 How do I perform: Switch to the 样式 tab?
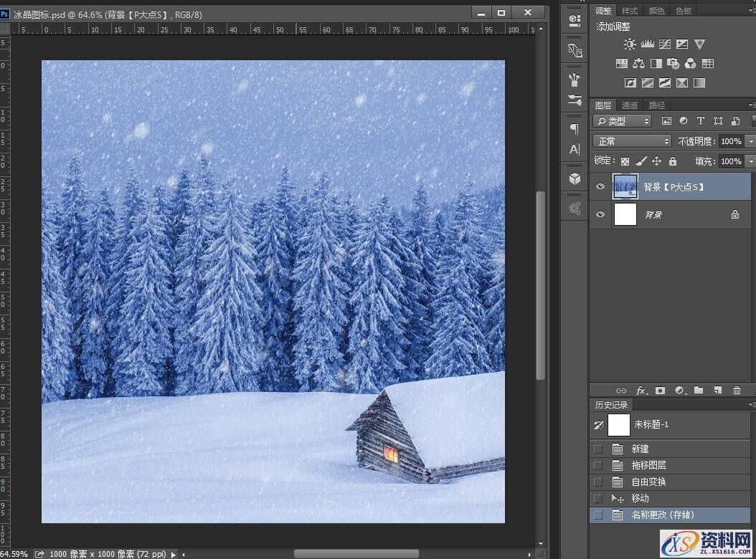630,11
